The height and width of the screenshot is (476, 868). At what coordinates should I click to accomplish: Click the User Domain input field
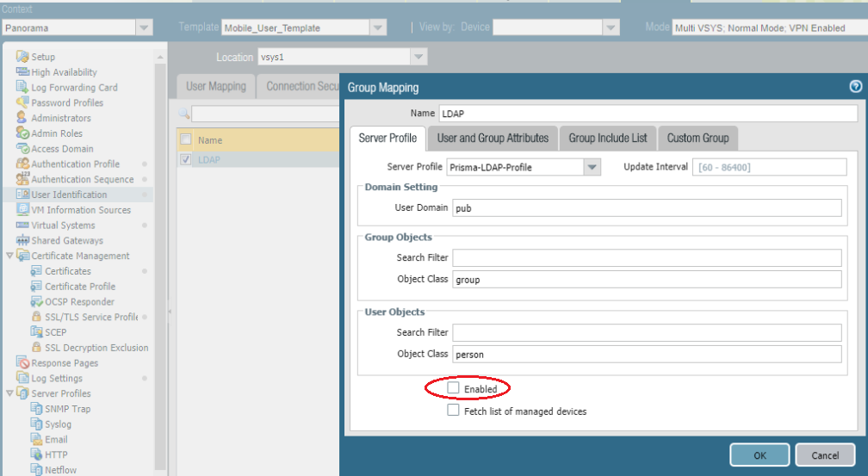[x=646, y=207]
